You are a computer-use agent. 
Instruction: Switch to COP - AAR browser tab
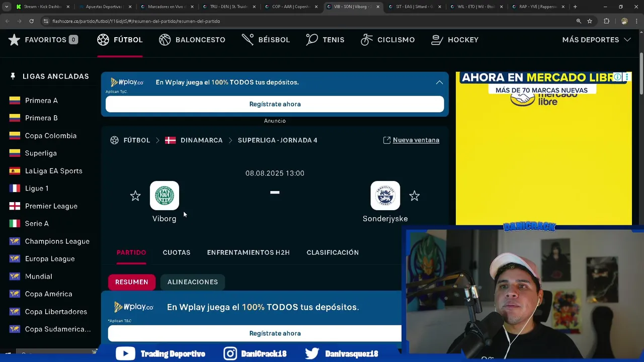point(291,7)
